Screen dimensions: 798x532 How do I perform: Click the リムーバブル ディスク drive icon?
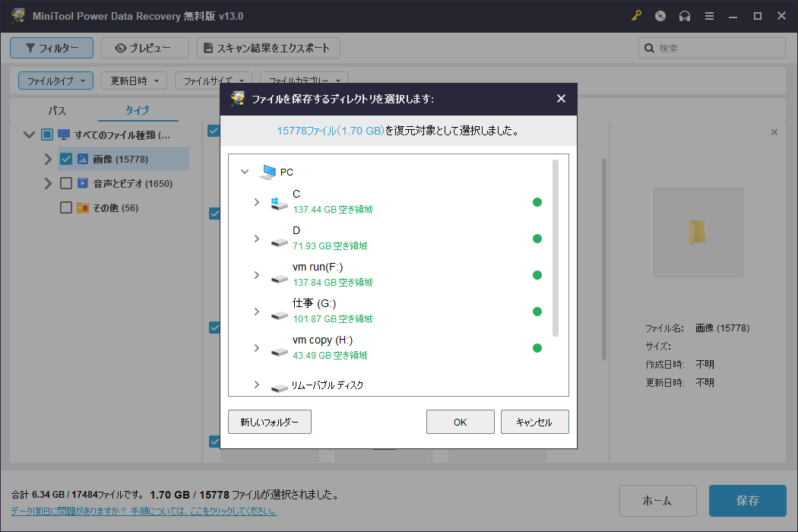click(279, 388)
